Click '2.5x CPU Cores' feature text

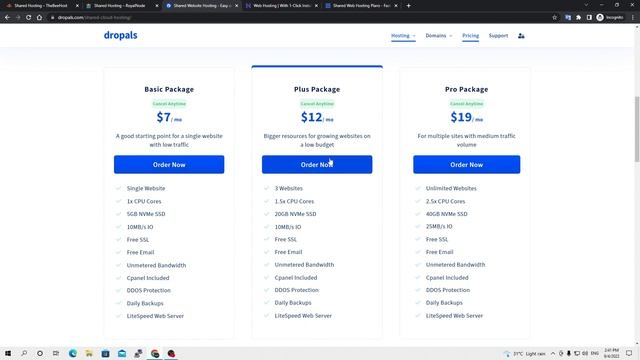pyautogui.click(x=445, y=201)
